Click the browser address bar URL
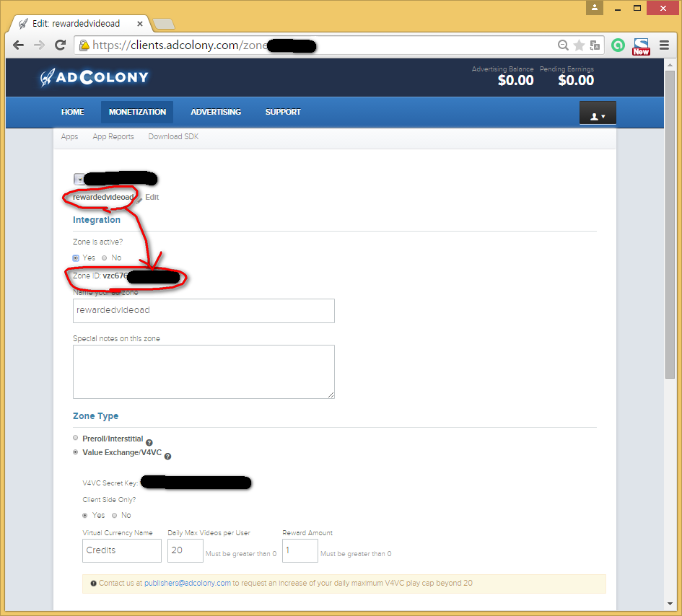Viewport: 682px width, 616px height. [x=180, y=45]
